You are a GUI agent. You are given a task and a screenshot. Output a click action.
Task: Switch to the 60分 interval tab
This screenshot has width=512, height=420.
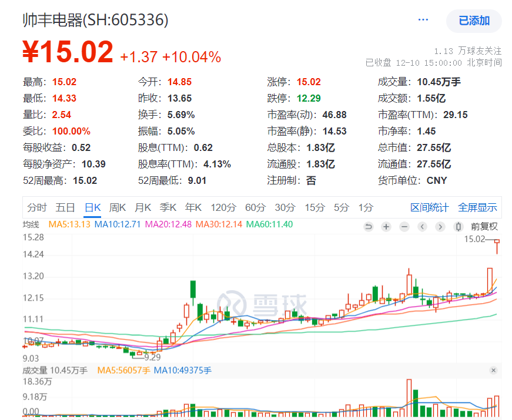click(255, 207)
